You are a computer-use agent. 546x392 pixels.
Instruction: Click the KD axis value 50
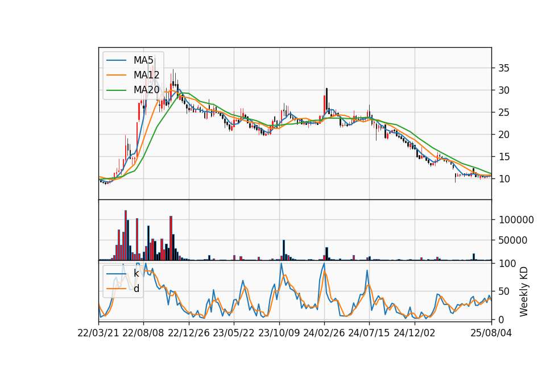pos(504,291)
